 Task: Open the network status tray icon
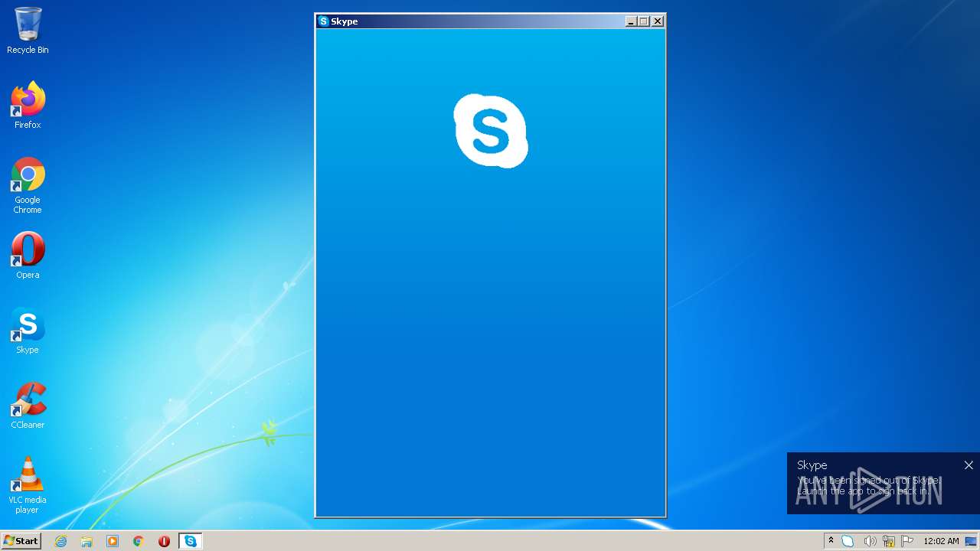[889, 541]
